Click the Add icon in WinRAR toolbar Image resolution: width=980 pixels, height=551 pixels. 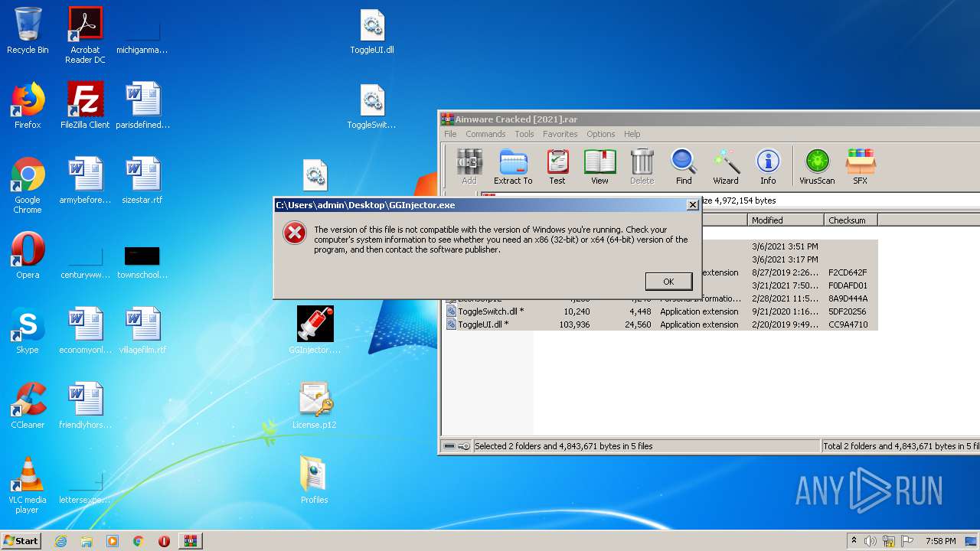click(x=469, y=167)
